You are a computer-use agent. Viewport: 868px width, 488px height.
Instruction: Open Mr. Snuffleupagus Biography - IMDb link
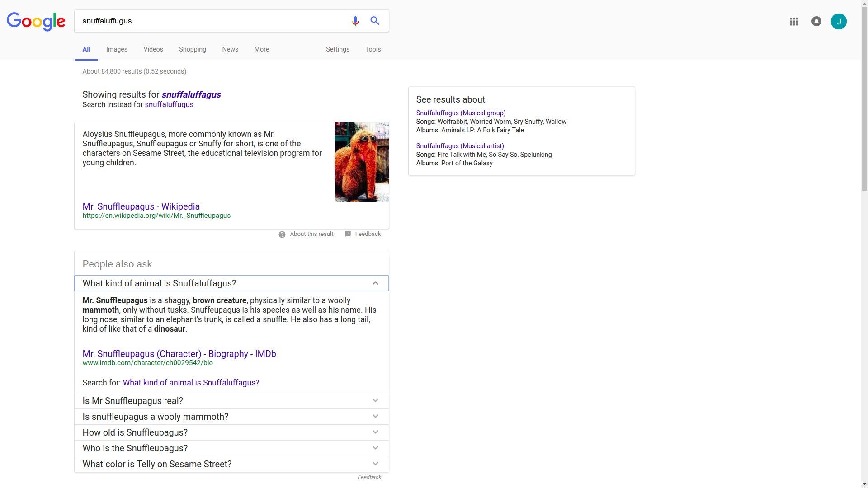179,354
